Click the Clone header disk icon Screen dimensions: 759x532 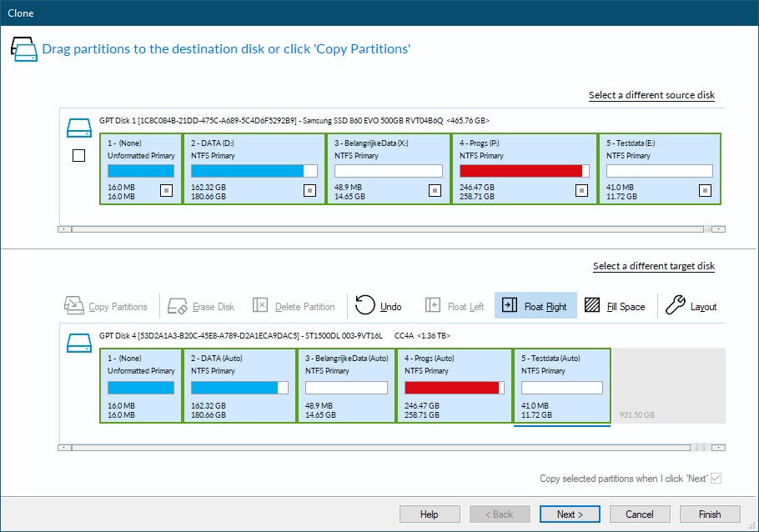click(23, 48)
